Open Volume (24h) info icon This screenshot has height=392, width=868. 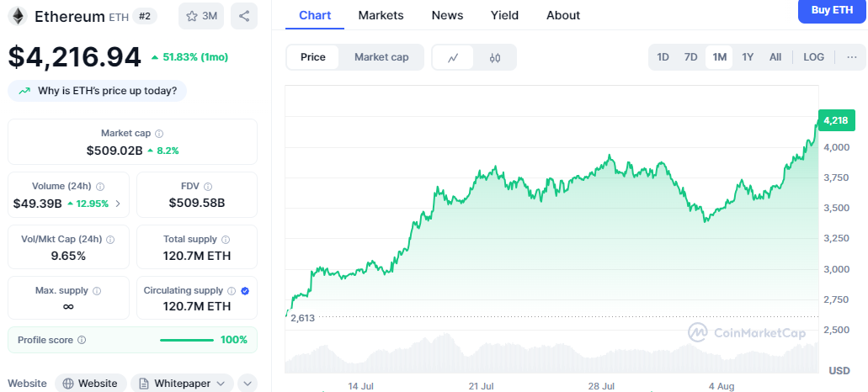point(101,187)
